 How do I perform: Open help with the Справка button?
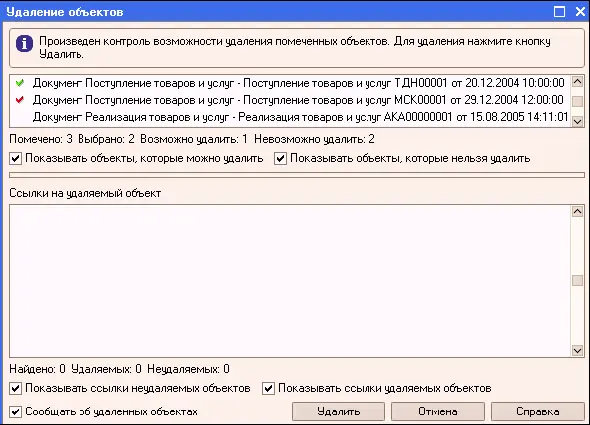pyautogui.click(x=537, y=411)
